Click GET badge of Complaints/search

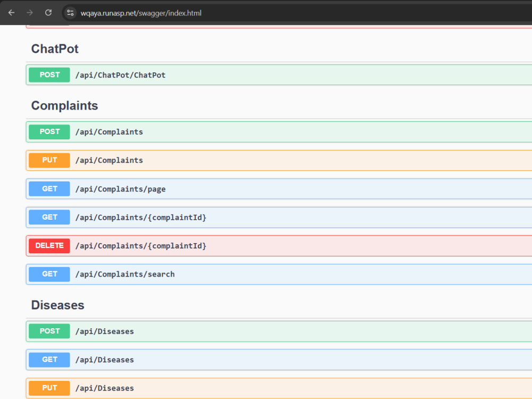click(49, 275)
